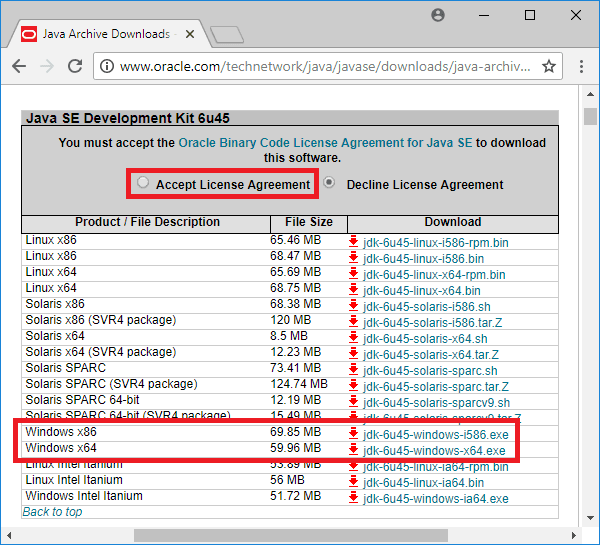The width and height of the screenshot is (600, 545).
Task: Click the Solaris SPARC 64-bit row label
Action: [x=82, y=400]
